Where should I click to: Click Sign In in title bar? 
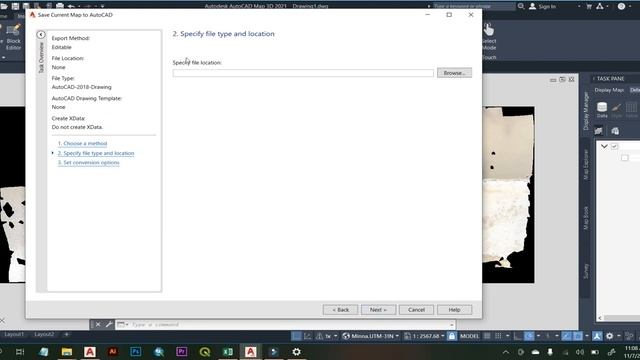pyautogui.click(x=547, y=7)
